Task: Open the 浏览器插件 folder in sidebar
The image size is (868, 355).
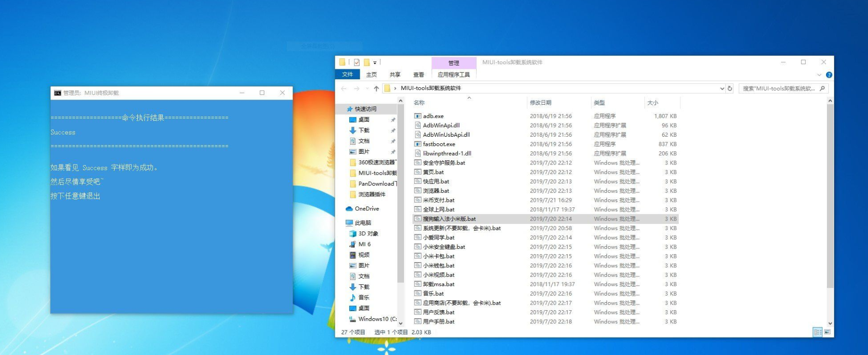Action: 367,194
